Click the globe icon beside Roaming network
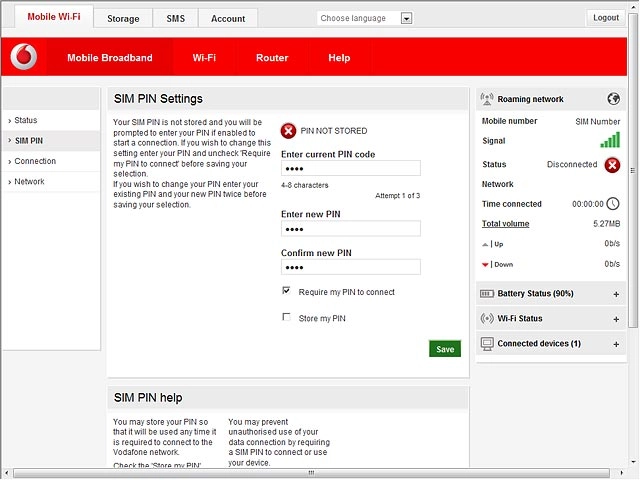The height and width of the screenshot is (480, 640). pos(613,99)
